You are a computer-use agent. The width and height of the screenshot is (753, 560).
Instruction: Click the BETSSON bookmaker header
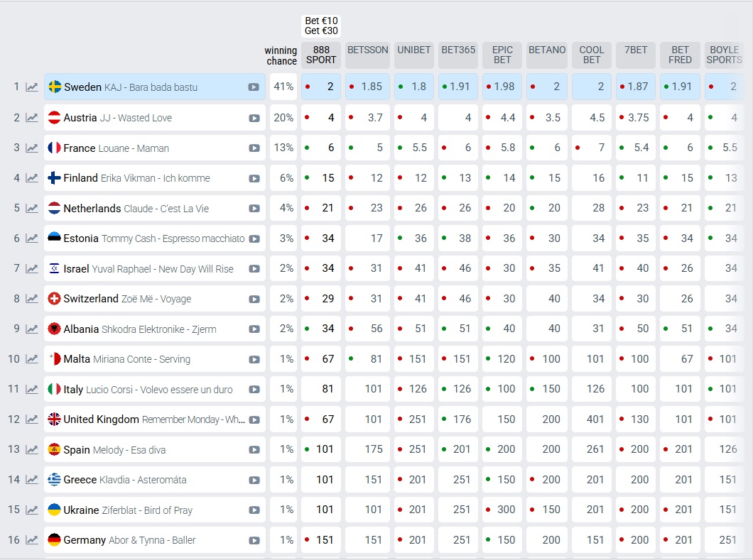point(367,50)
